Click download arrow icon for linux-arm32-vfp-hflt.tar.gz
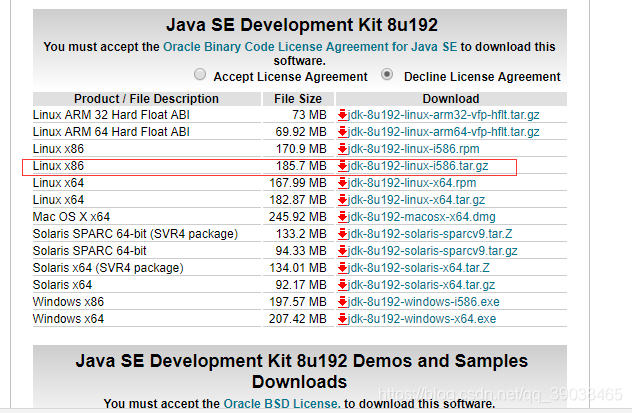This screenshot has height=413, width=632. point(343,115)
